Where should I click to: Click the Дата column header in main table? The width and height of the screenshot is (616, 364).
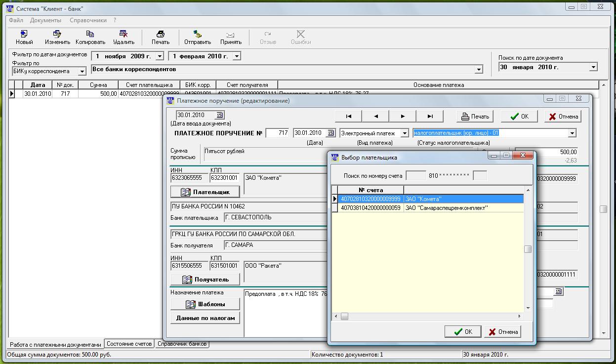click(x=38, y=85)
